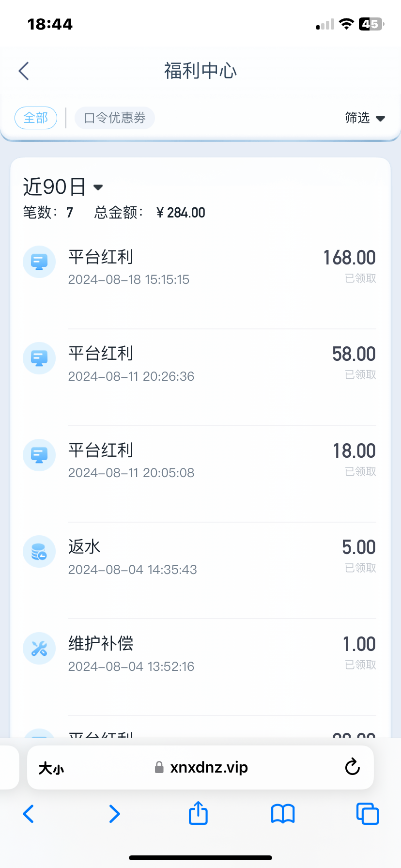Tap the Safari reload page icon
The height and width of the screenshot is (868, 401).
[x=352, y=767]
